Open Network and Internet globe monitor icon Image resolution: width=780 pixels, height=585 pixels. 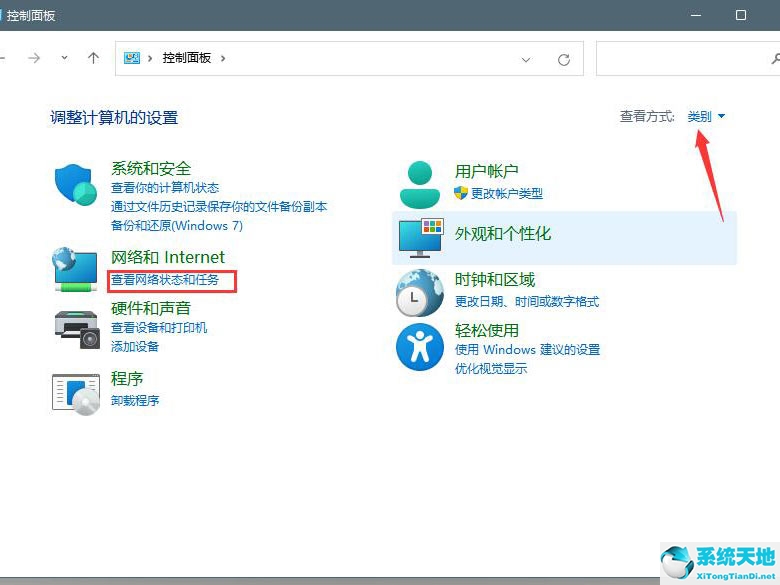pyautogui.click(x=75, y=269)
